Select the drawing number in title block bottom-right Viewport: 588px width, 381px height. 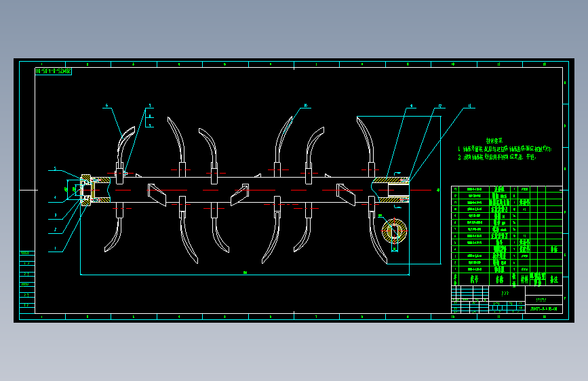click(x=544, y=309)
